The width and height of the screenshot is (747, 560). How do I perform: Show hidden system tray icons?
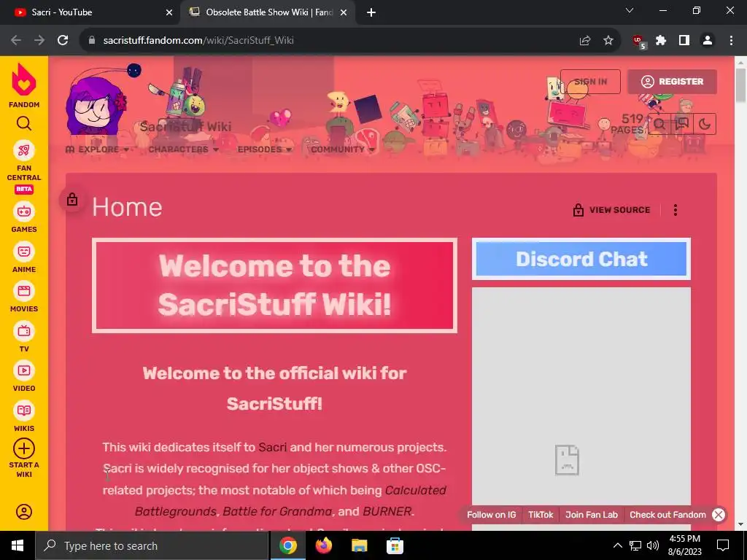click(617, 545)
